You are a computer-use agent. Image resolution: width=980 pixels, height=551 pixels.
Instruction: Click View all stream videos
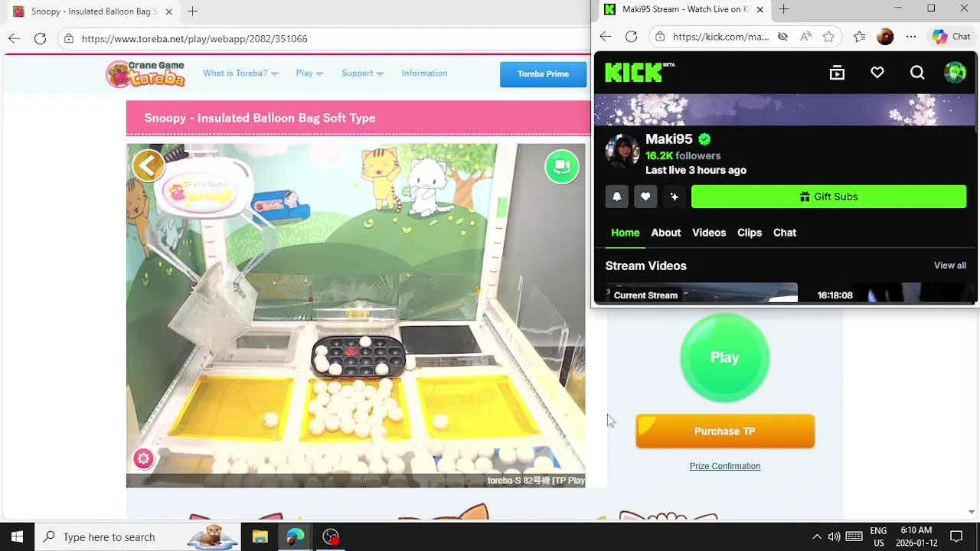click(x=950, y=266)
